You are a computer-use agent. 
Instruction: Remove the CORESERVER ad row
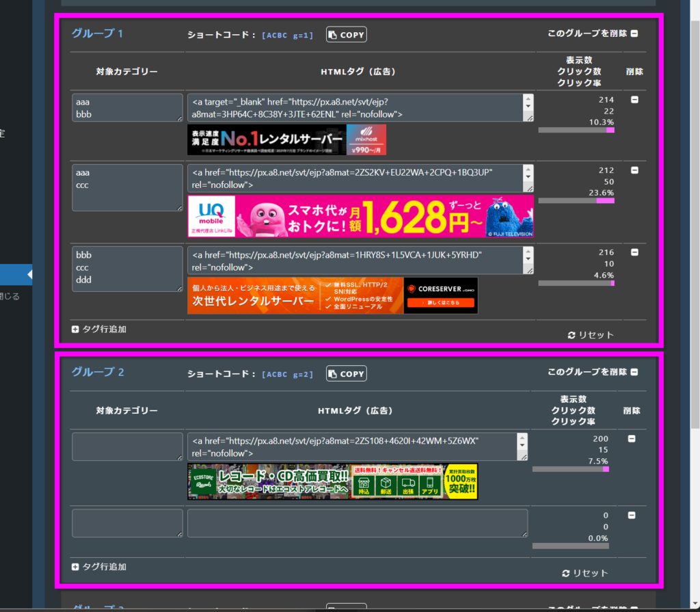pos(634,252)
